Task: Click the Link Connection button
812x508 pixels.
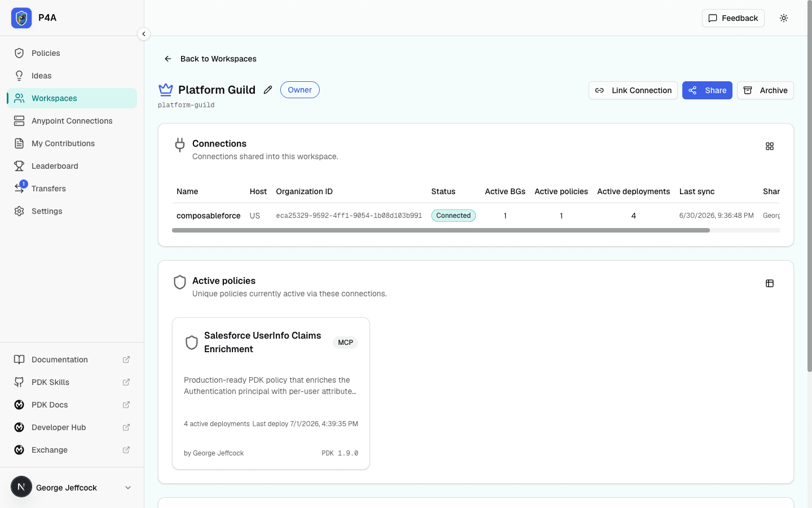Action: 633,90
